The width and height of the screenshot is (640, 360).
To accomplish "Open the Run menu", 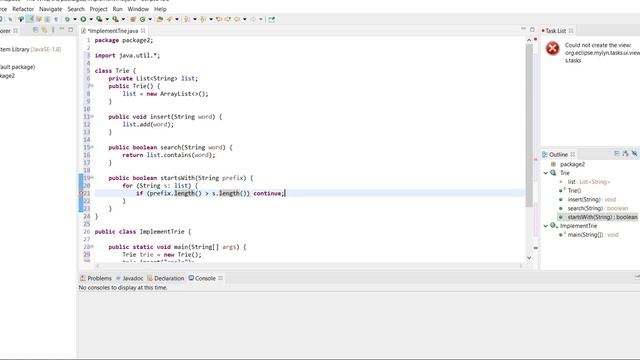I will 118,9.
